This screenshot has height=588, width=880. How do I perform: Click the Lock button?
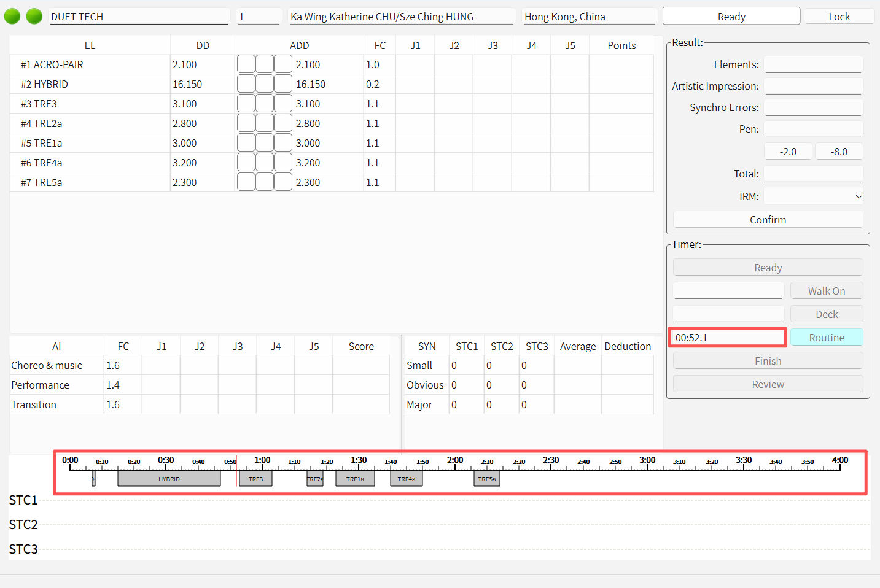click(839, 17)
